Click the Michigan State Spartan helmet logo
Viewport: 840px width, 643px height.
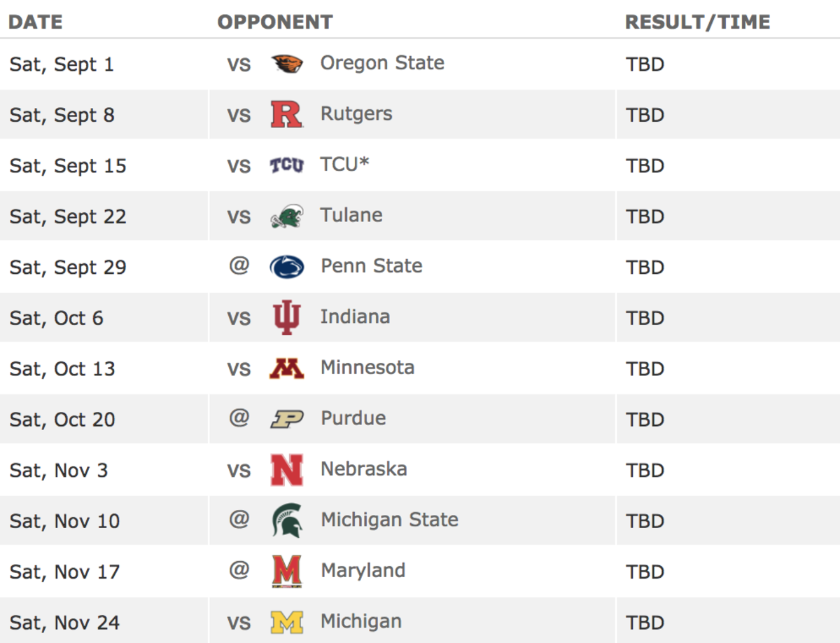coord(287,520)
